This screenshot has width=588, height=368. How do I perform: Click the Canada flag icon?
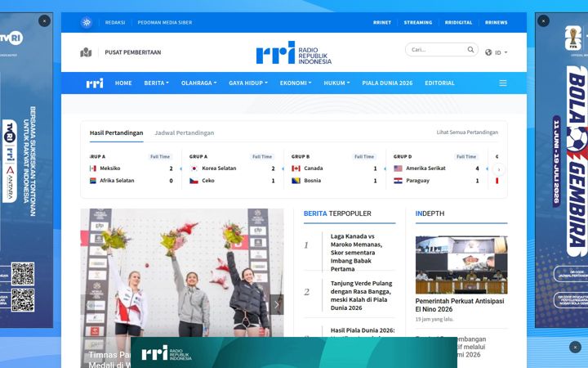(296, 168)
